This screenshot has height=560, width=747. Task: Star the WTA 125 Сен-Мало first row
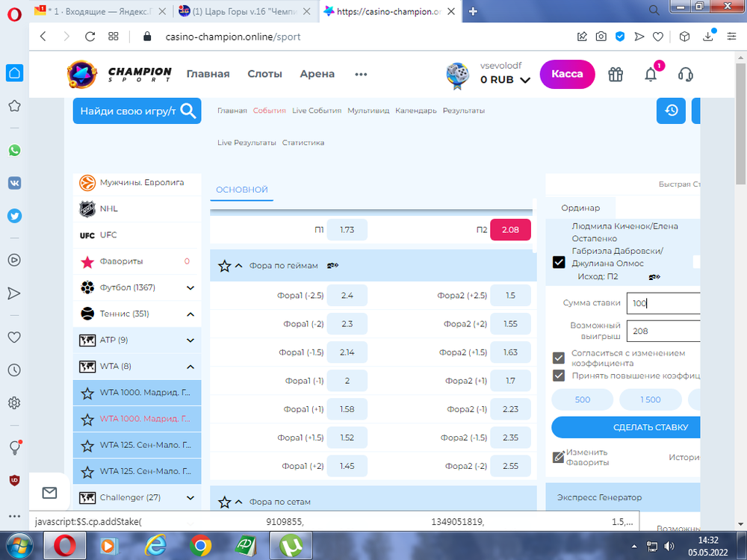point(87,446)
